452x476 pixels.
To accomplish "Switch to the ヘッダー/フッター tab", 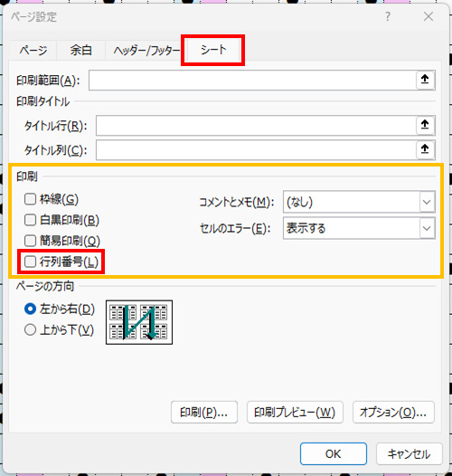I will coord(146,51).
